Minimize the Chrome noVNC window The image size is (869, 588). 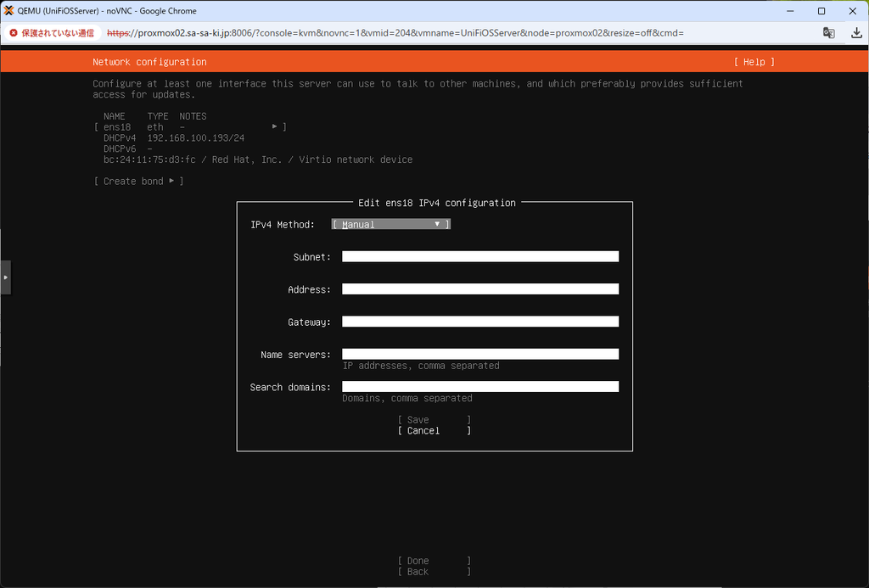click(x=790, y=10)
